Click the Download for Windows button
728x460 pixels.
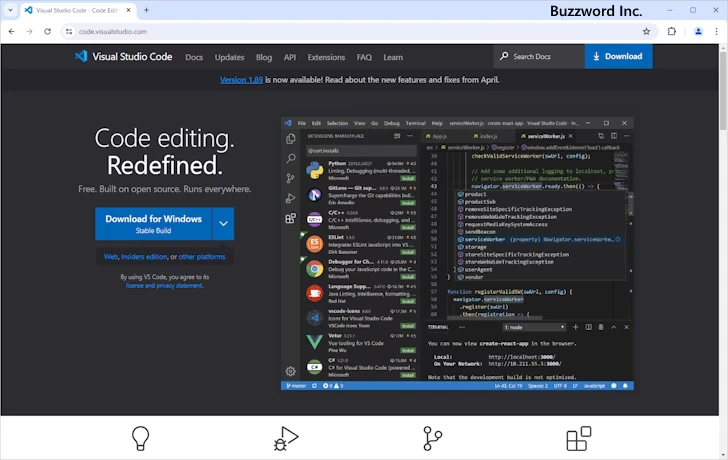(153, 224)
